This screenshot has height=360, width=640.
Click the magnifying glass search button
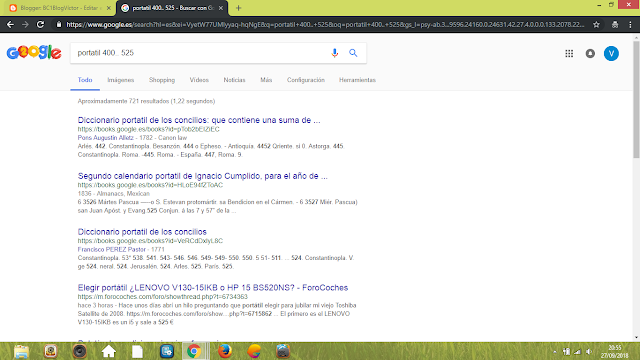[353, 53]
